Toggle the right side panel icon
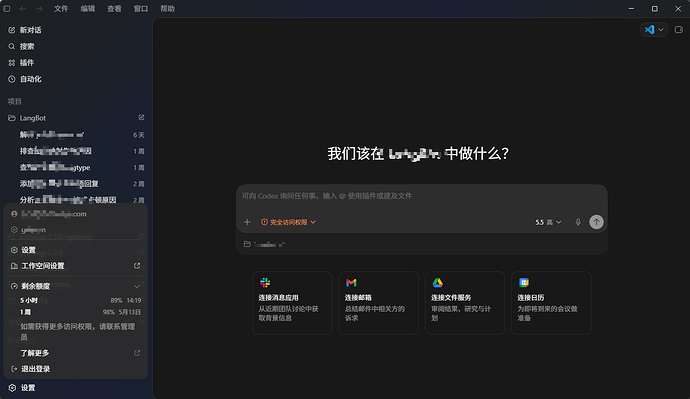 click(679, 29)
